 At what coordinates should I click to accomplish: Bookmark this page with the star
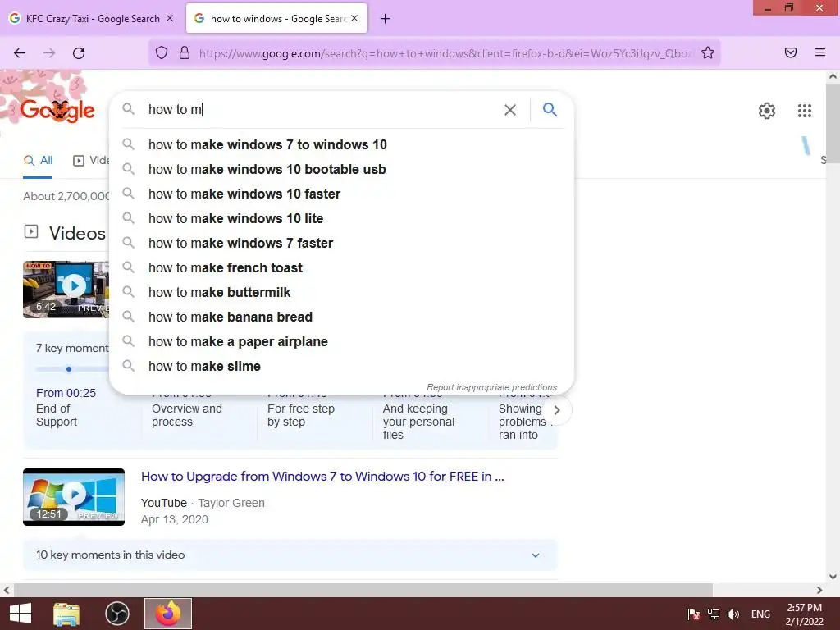point(708,52)
